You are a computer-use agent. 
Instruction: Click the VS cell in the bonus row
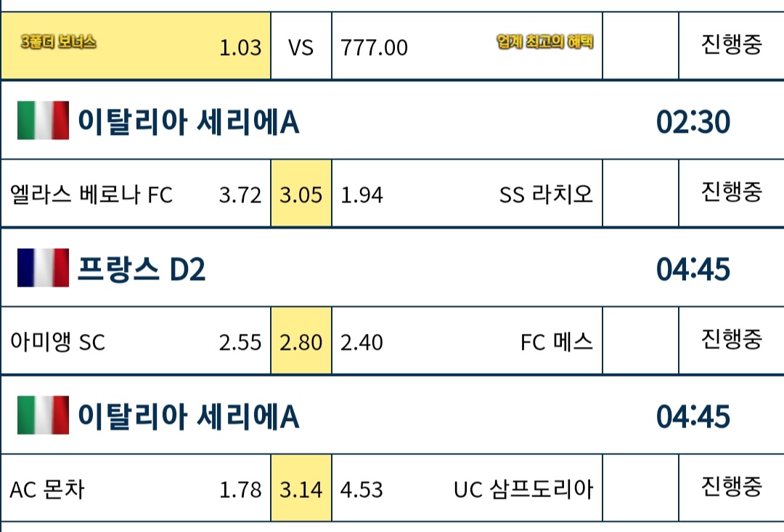click(301, 46)
